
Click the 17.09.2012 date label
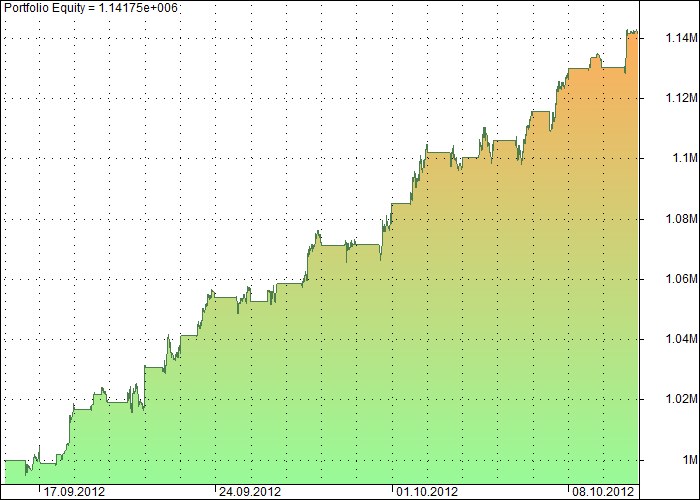[x=75, y=492]
